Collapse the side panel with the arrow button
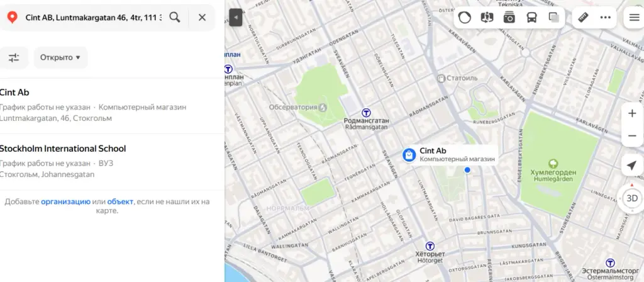The width and height of the screenshot is (644, 282). tap(236, 17)
